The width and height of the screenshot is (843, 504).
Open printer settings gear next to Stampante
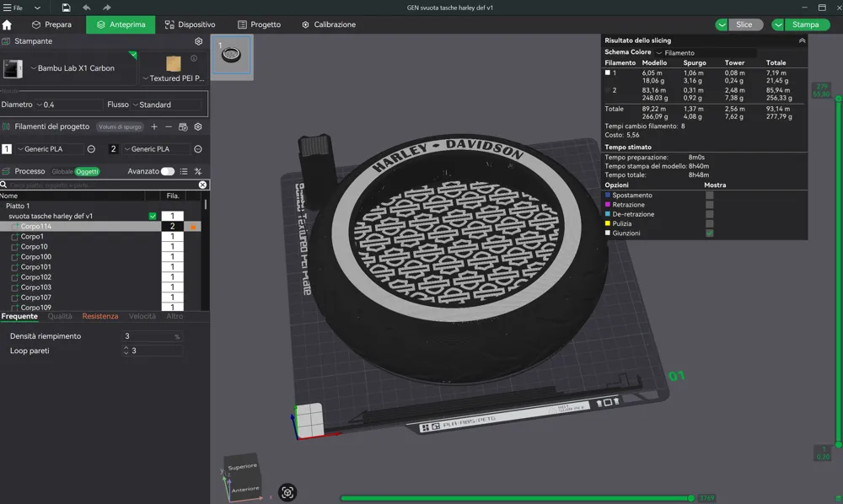click(x=198, y=41)
